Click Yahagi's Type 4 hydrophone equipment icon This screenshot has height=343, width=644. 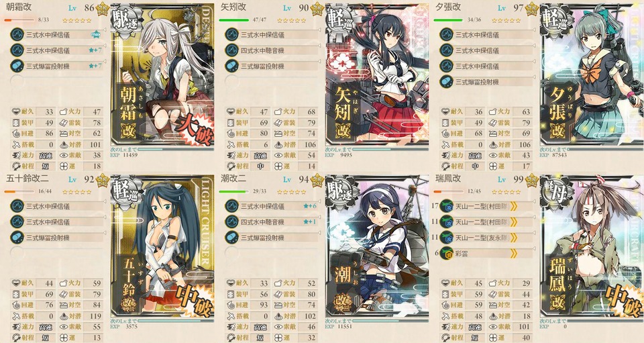point(231,50)
